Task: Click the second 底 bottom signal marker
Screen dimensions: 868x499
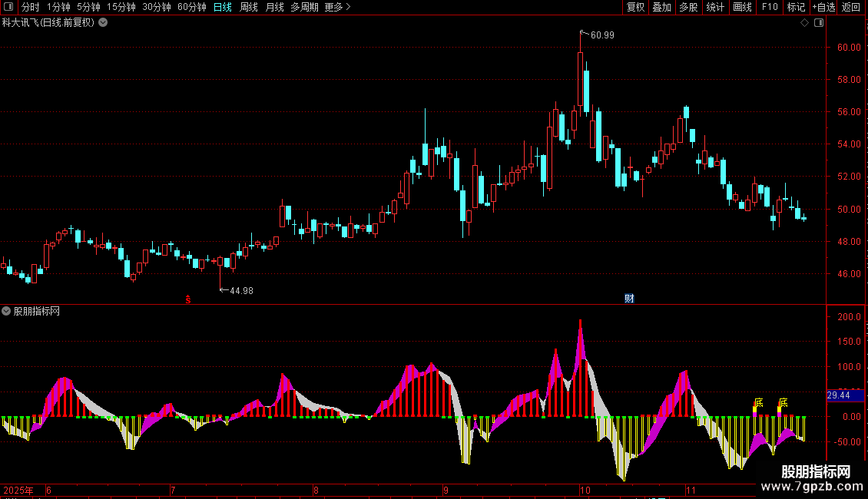Action: click(784, 403)
